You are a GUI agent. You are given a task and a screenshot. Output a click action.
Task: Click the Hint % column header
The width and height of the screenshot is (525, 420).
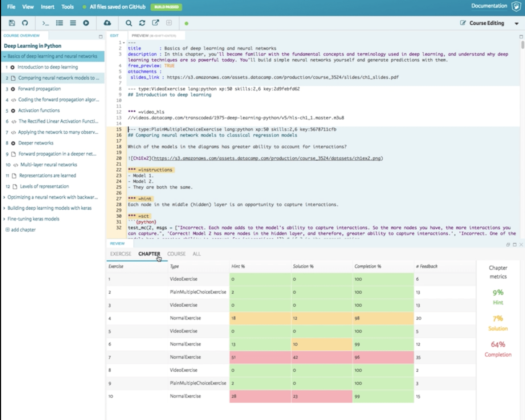[238, 266]
